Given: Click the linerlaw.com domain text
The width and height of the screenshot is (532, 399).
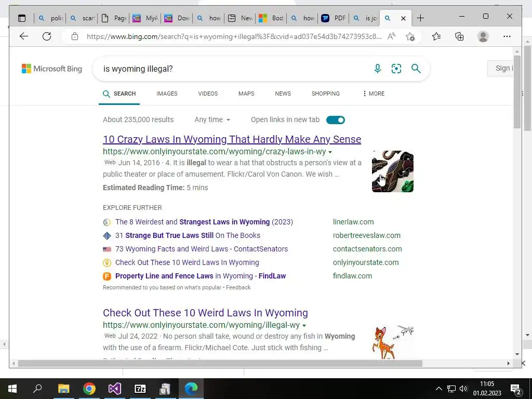Looking at the screenshot, I should [x=353, y=222].
